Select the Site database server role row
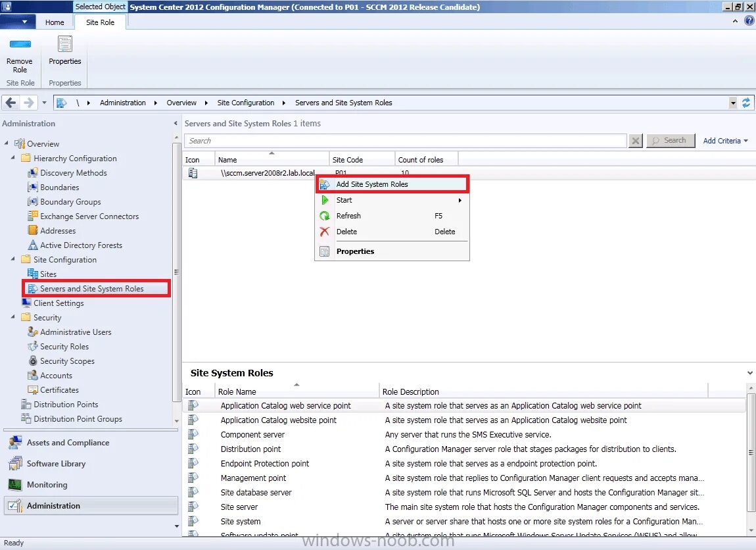Screen dimensions: 756x550 tap(464, 493)
